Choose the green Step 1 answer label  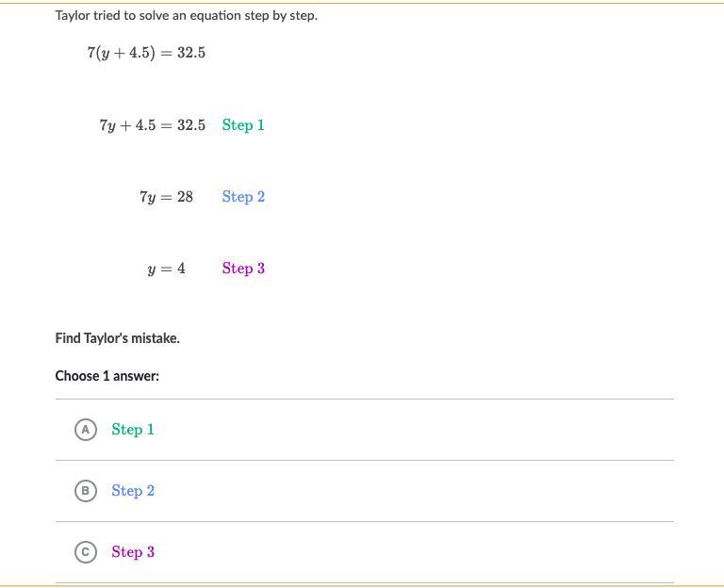133,430
